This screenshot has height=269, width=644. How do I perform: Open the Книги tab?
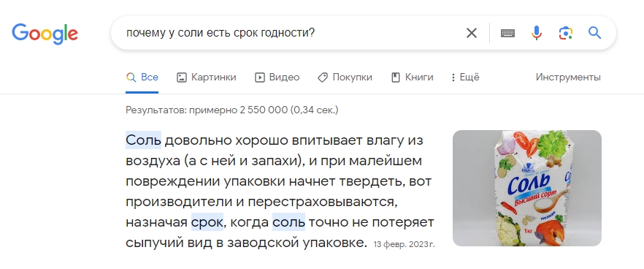(x=412, y=77)
